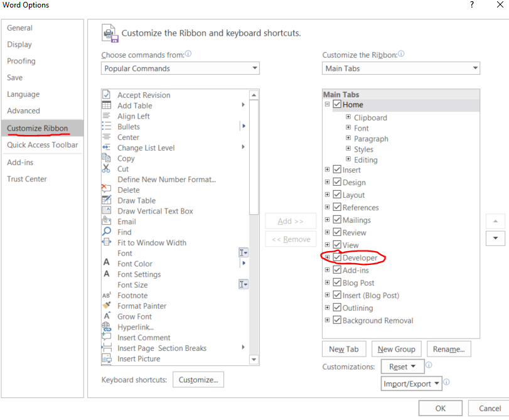Screen dimensions: 509x420
Task: Select the Fit to Window Width icon
Action: tap(107, 242)
